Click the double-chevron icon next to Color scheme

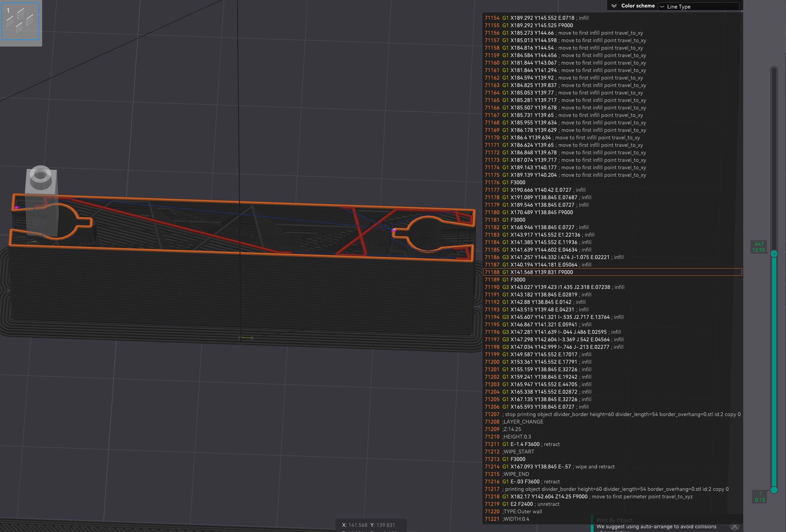[x=614, y=5]
